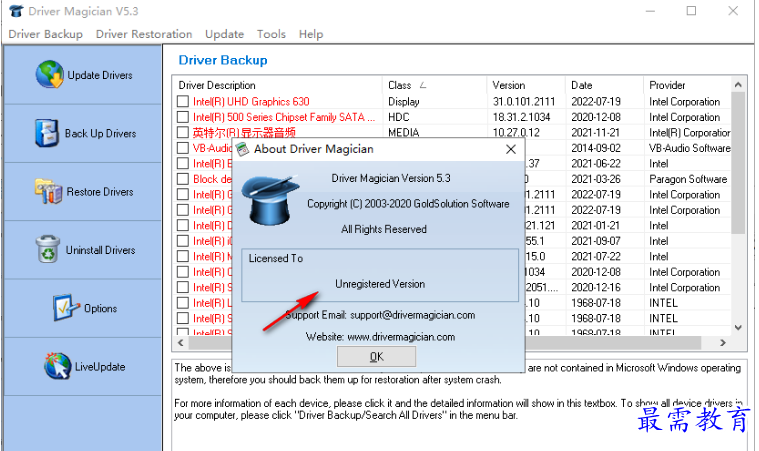Image resolution: width=759 pixels, height=451 pixels.
Task: Click the VB-Audio Software provider cell
Action: point(689,148)
